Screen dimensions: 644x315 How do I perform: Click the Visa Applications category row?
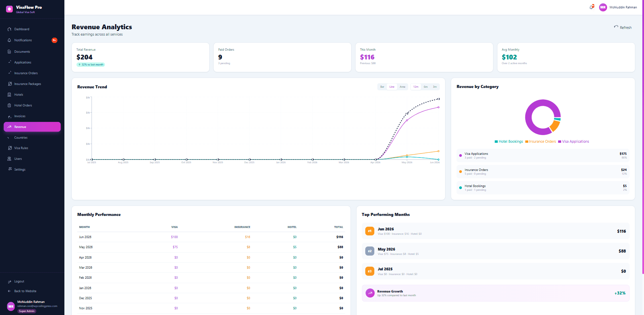(x=543, y=155)
